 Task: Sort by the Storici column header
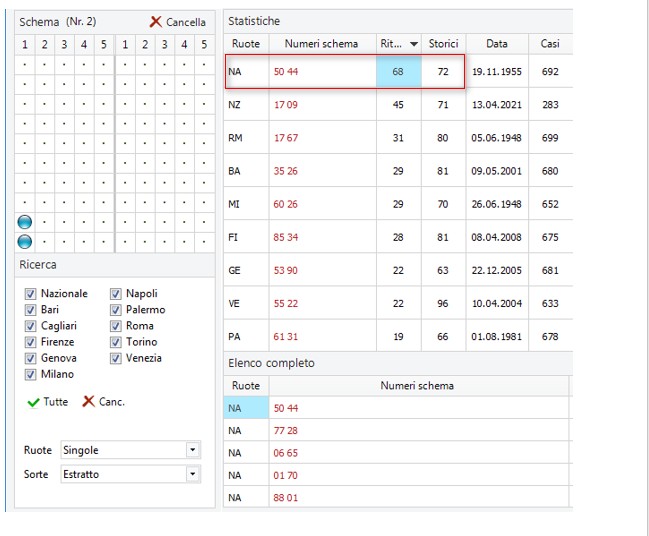click(x=444, y=44)
